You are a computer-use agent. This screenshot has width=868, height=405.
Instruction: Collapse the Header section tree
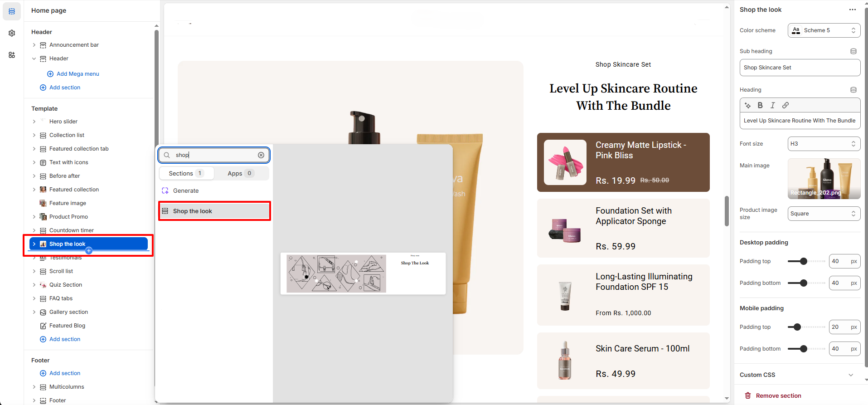point(34,59)
